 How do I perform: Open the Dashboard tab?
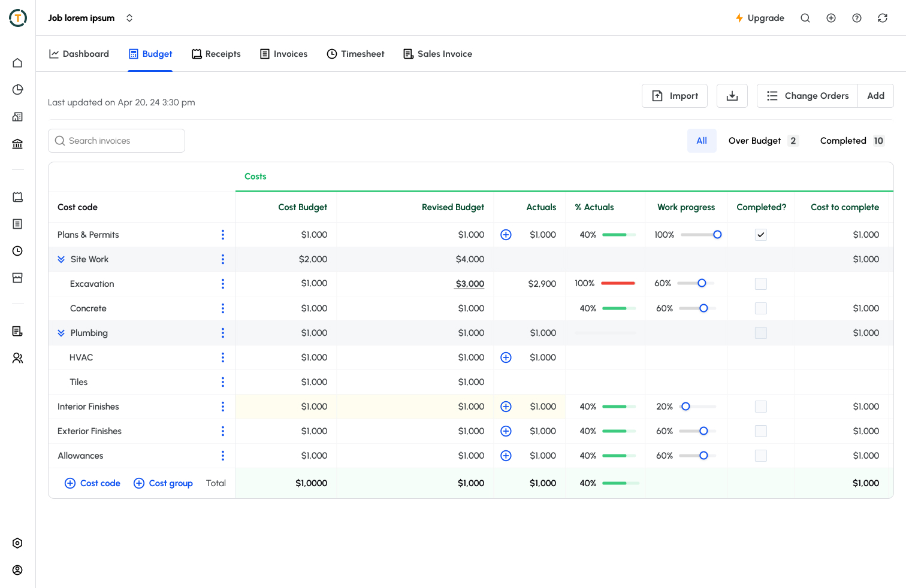(79, 54)
